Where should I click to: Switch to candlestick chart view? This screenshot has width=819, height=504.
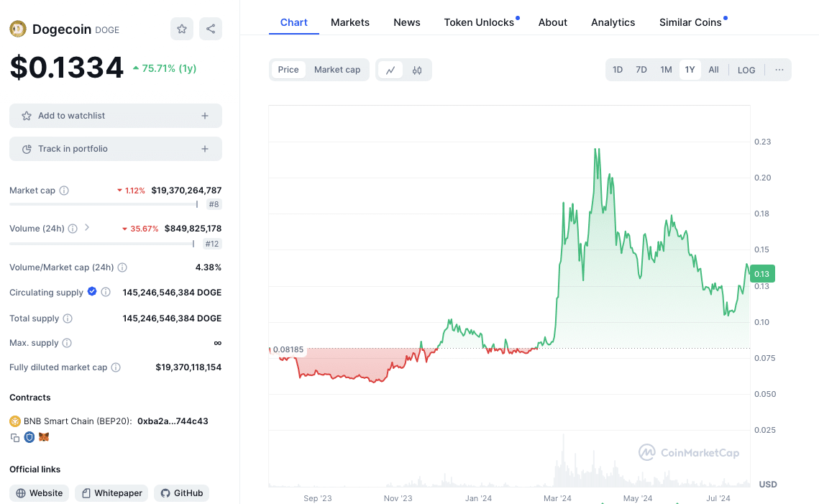point(417,70)
